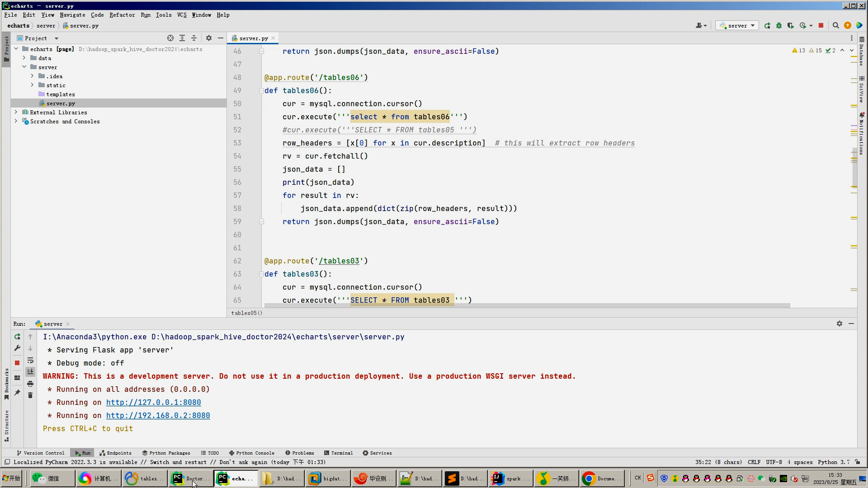This screenshot has width=868, height=488.
Task: Open the Tools menu
Action: coord(164,15)
